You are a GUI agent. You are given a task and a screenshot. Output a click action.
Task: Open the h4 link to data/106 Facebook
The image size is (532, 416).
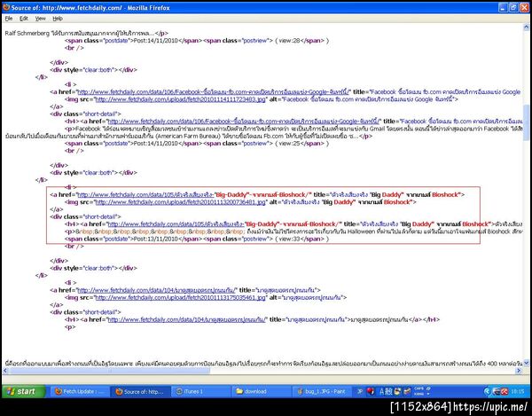click(x=244, y=122)
